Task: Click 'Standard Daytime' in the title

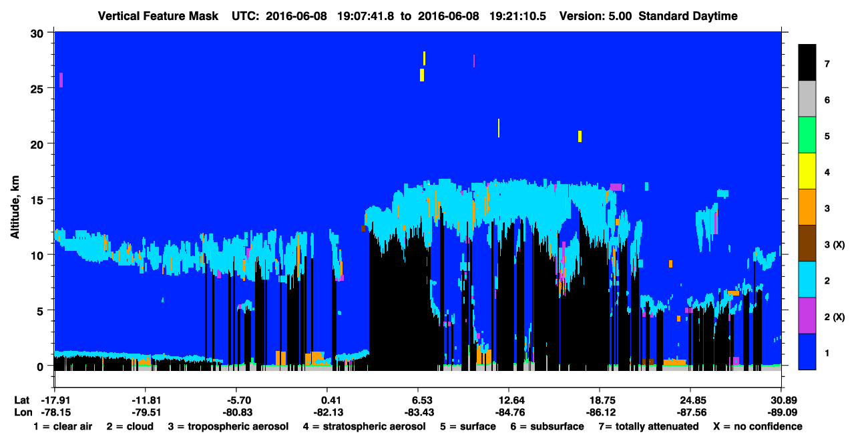Action: coord(688,16)
